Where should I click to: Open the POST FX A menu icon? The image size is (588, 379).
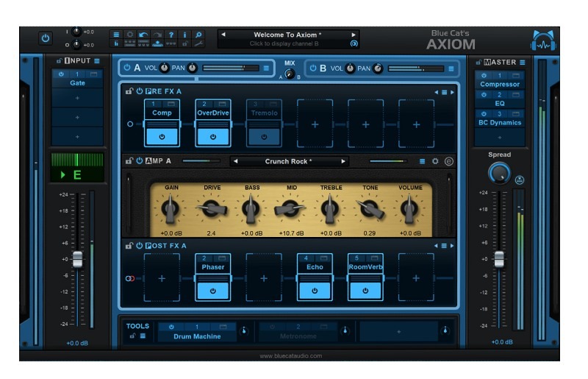click(444, 246)
